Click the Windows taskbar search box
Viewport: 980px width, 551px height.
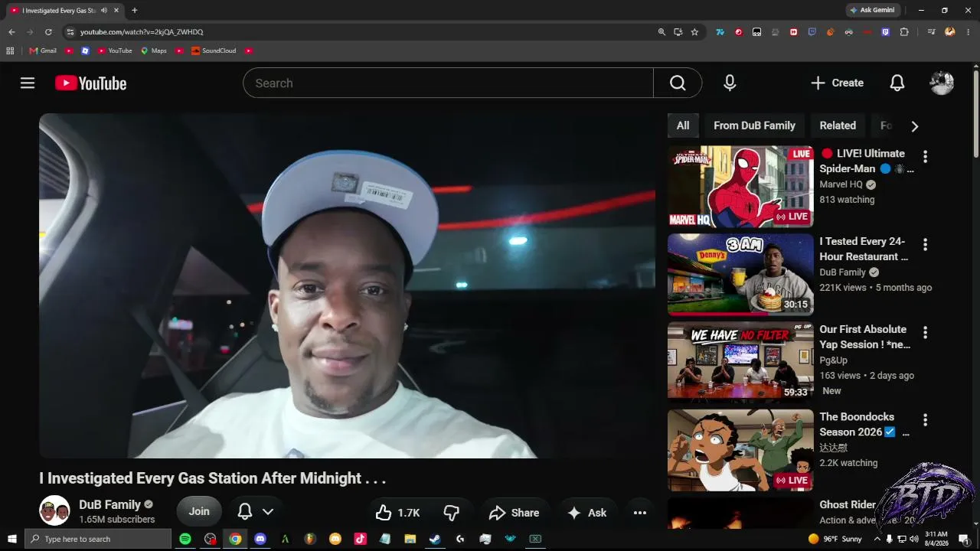point(97,539)
